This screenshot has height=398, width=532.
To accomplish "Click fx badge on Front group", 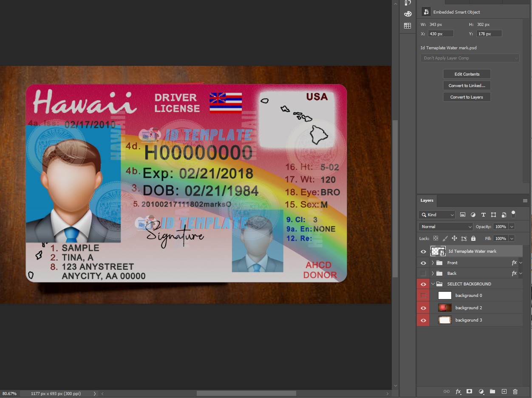I will point(514,263).
